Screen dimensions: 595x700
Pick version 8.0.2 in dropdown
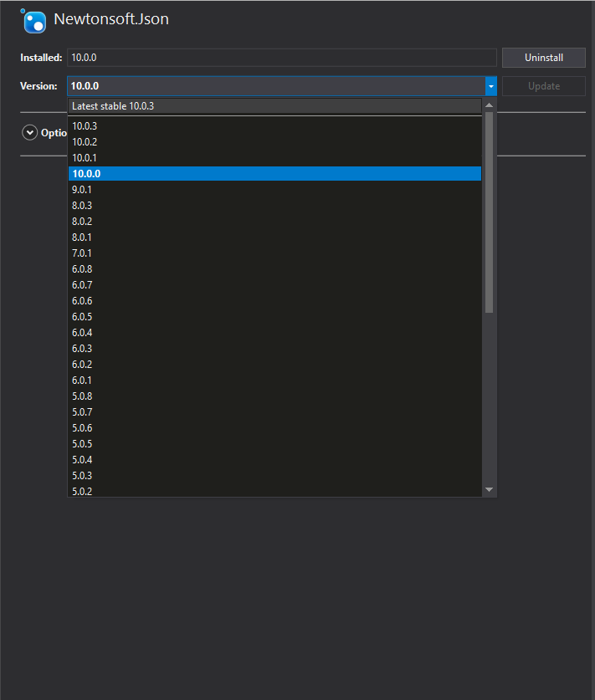coord(274,222)
